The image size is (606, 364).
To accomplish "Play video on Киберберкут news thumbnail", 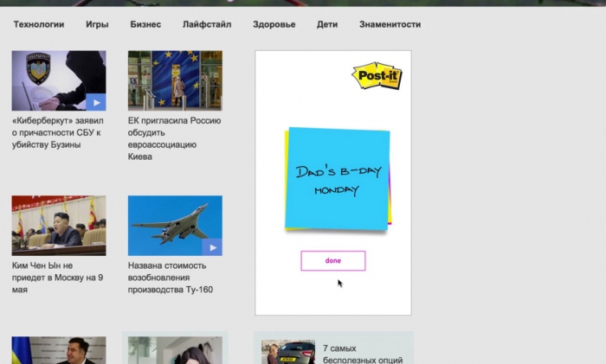I will (96, 102).
